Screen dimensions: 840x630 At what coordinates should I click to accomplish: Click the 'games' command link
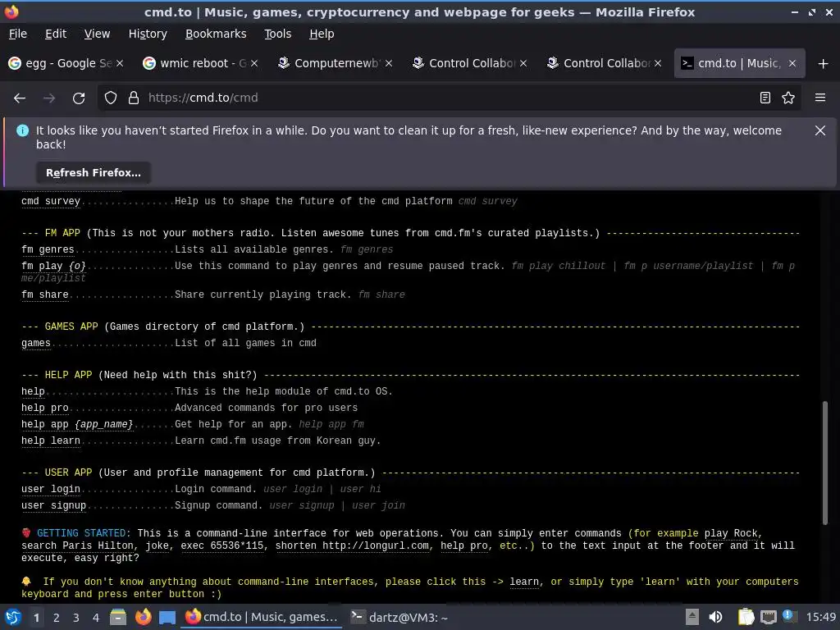[36, 344]
